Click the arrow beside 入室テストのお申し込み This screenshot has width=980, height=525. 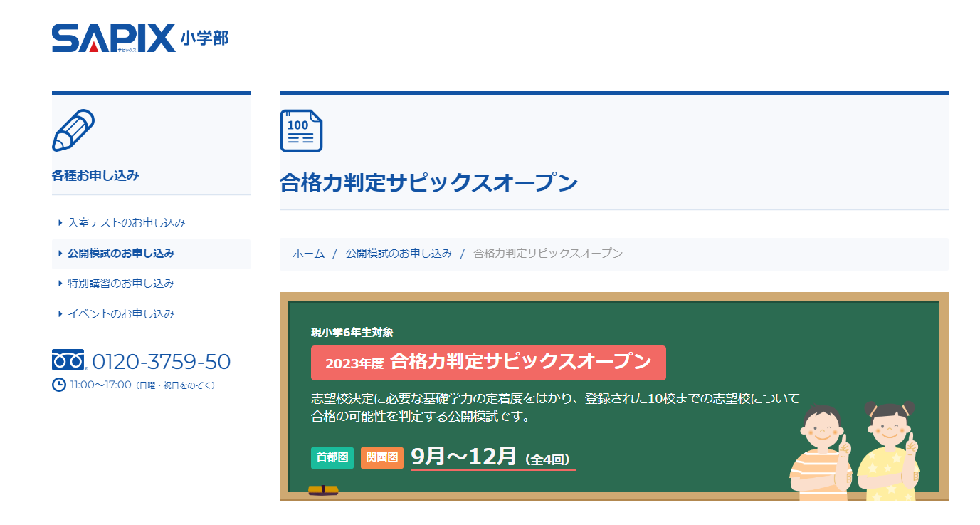coord(60,223)
